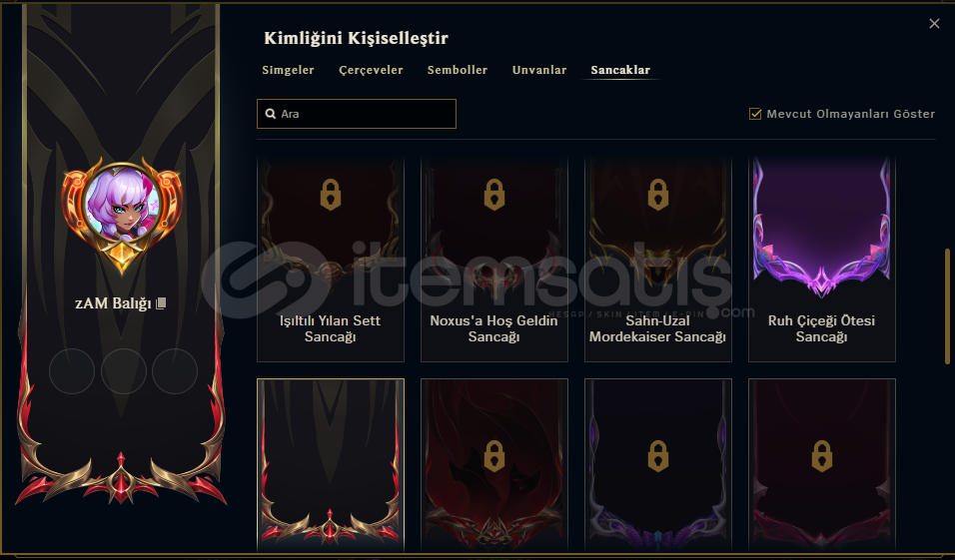
Task: Click the lock on the purple winged banner
Action: pyautogui.click(x=657, y=456)
